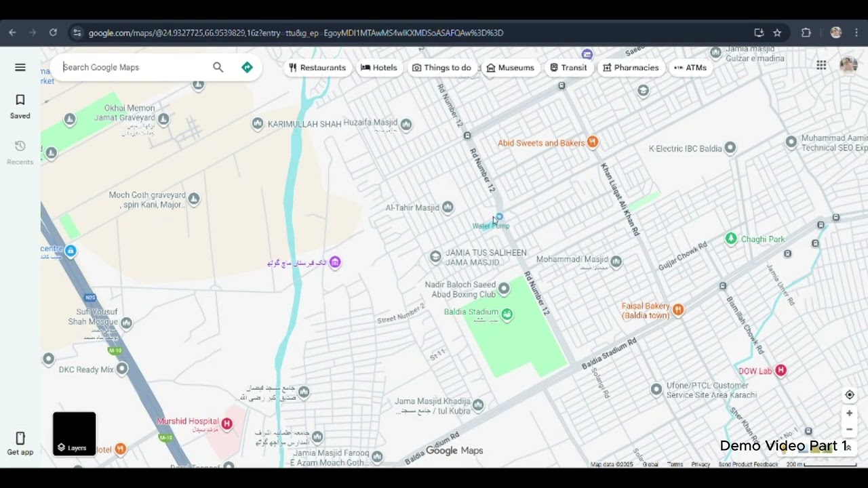Select the Faisal Bakery map pin
Viewport: 868px width, 488px height.
[678, 310]
